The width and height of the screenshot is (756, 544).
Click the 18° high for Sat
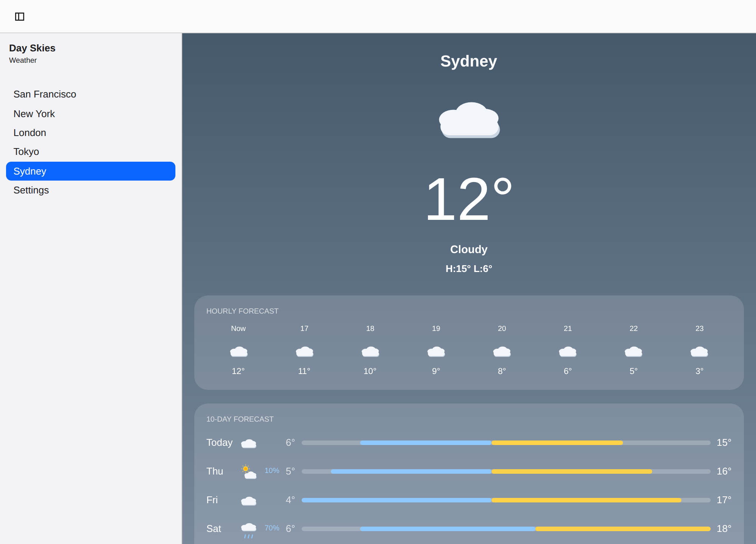point(724,529)
